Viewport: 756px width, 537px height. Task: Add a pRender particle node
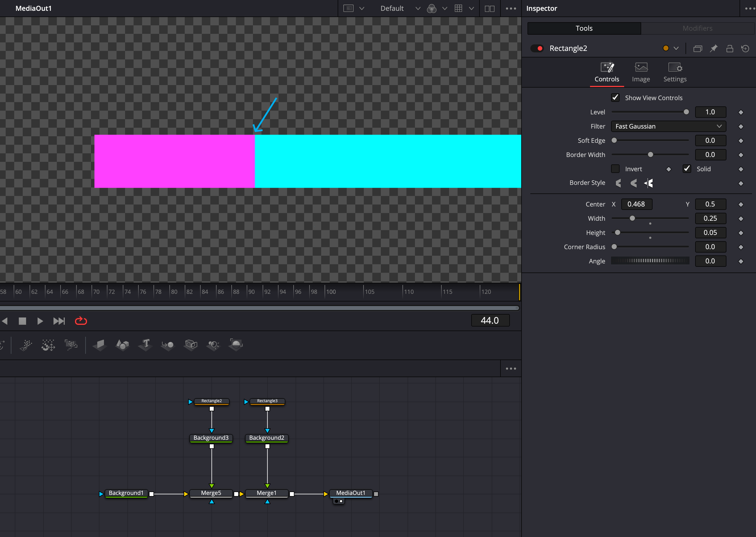[71, 345]
